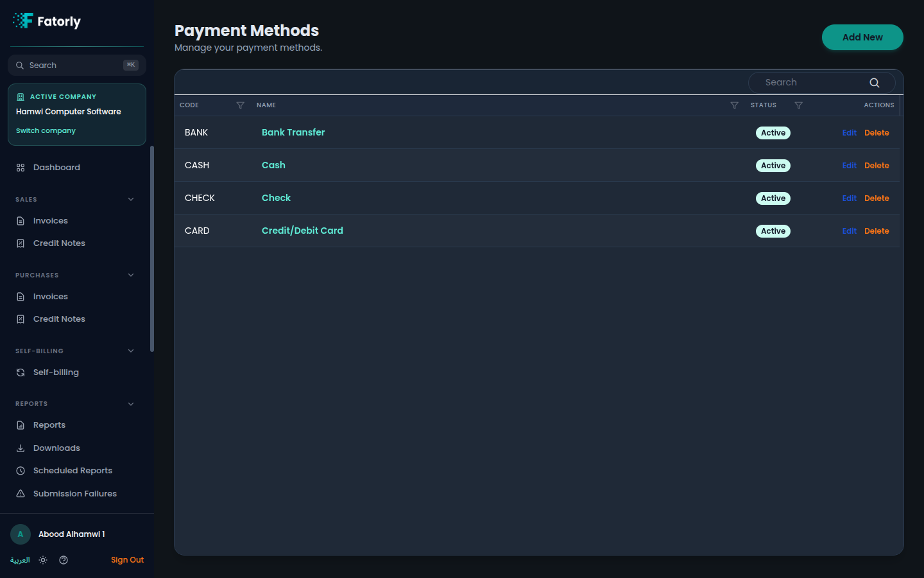Click the Fatorly logo icon
The width and height of the screenshot is (924, 578).
(22, 21)
